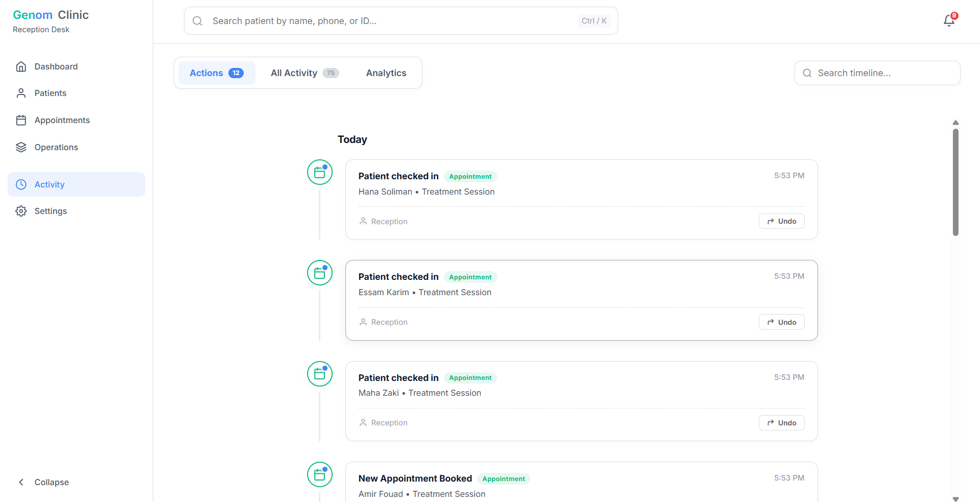Focus the Search timeline field

pyautogui.click(x=877, y=73)
